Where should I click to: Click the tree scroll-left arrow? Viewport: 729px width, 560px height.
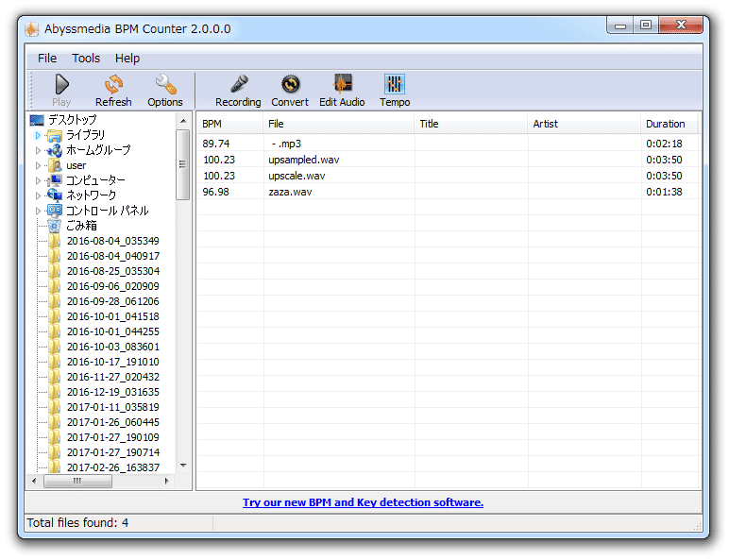tap(33, 481)
